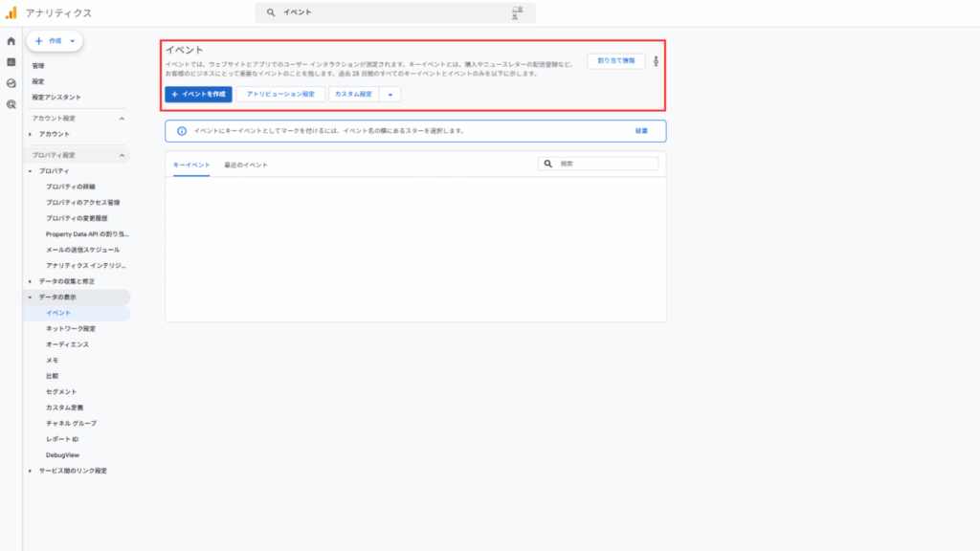The width and height of the screenshot is (980, 551).
Task: Click the icon beside 割り当て情報 button
Action: tap(657, 62)
